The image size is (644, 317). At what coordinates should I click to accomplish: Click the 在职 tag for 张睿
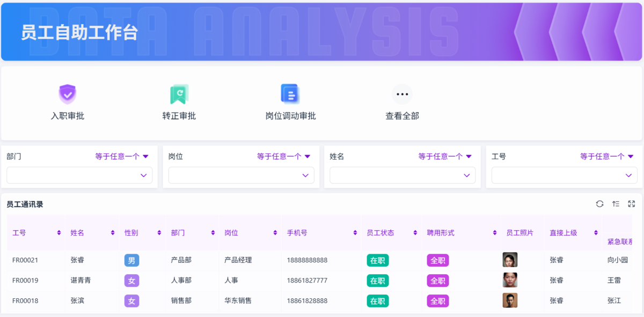[x=378, y=260]
